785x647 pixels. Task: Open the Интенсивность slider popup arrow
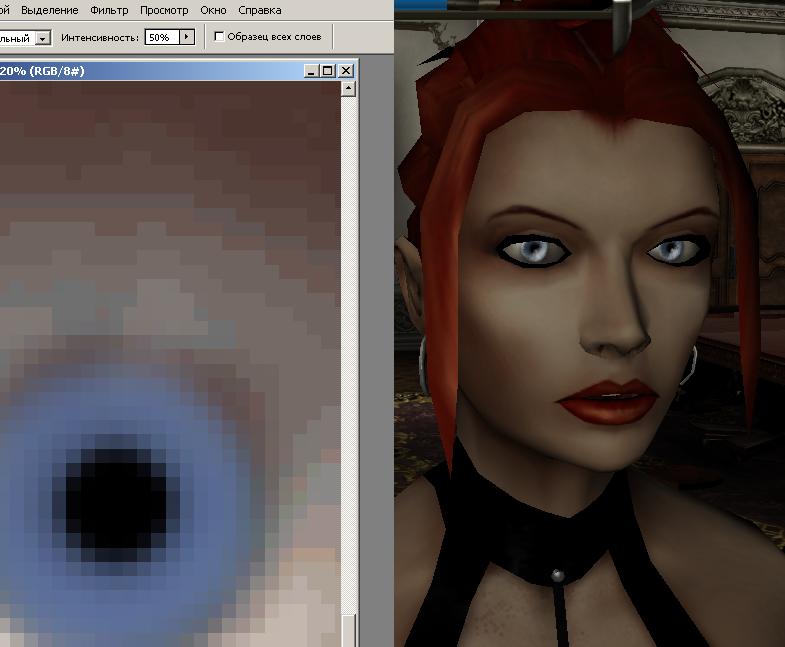pos(187,37)
